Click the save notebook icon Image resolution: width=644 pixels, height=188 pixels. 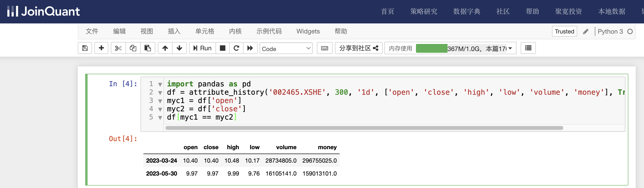click(x=85, y=48)
